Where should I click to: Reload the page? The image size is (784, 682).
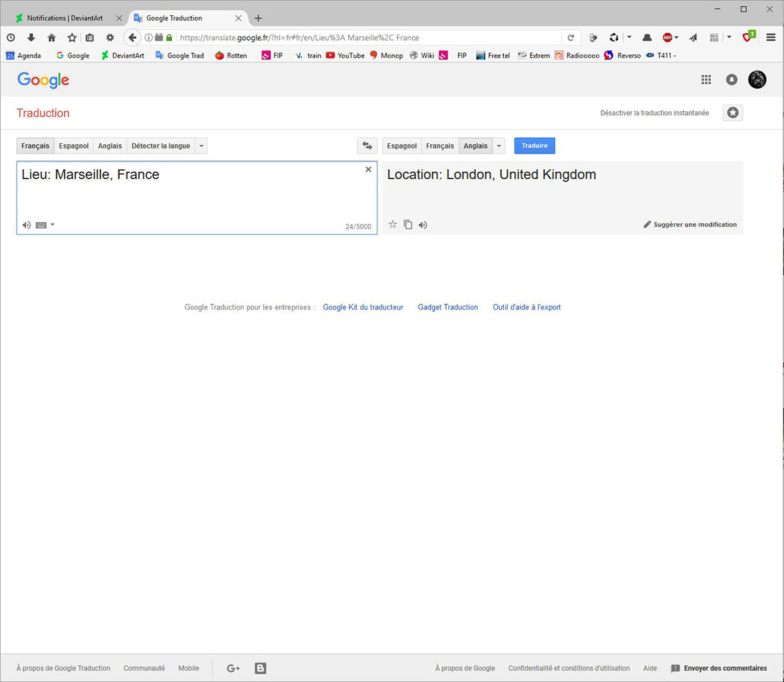click(x=570, y=37)
